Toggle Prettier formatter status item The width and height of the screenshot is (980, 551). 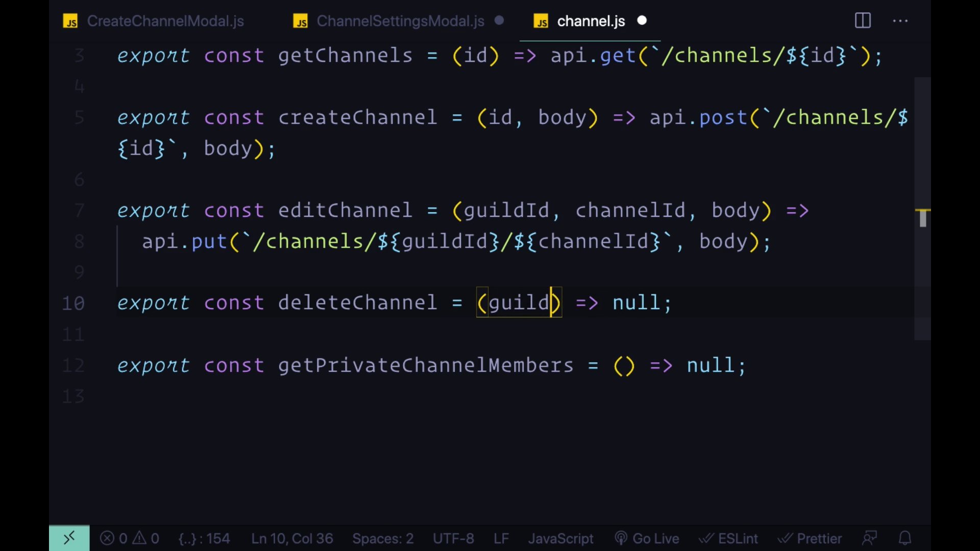click(810, 538)
